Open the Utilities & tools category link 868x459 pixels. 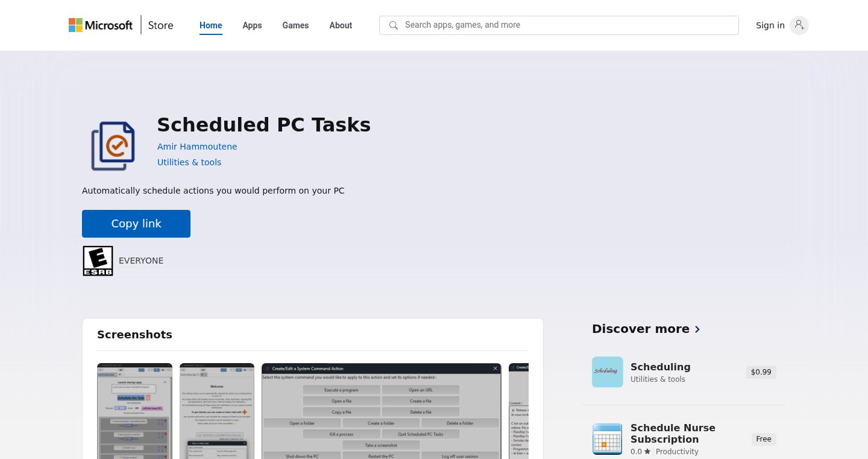pyautogui.click(x=189, y=162)
